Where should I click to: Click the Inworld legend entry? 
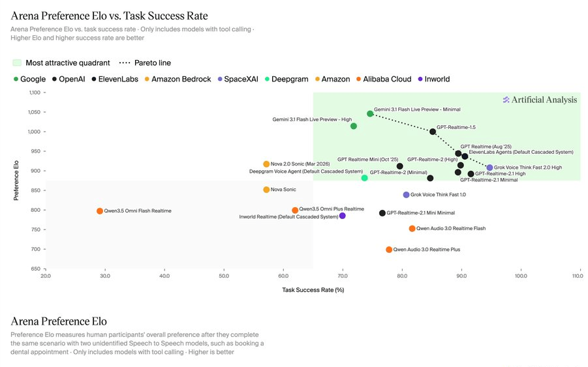[x=434, y=79]
